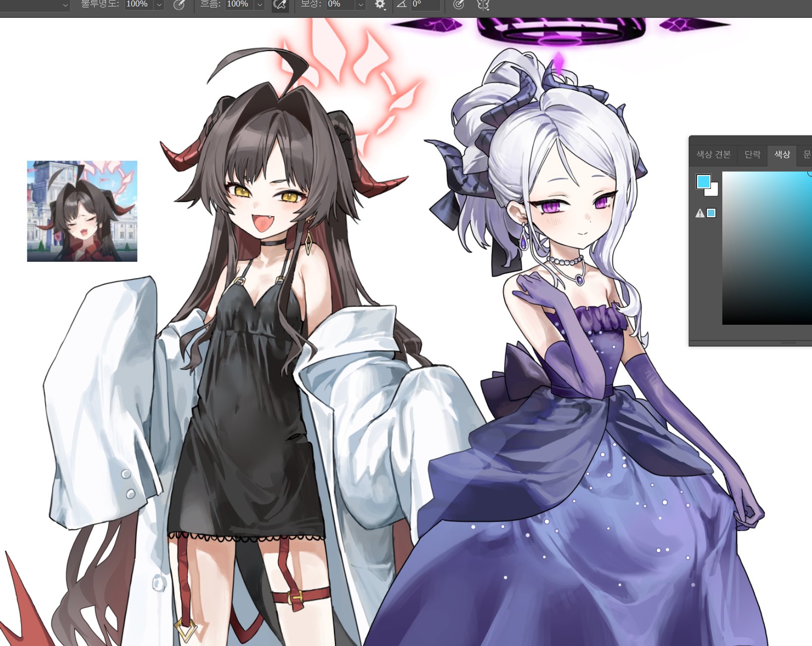Click the color panel bottom grip handle
This screenshot has height=646, width=812.
coord(788,343)
